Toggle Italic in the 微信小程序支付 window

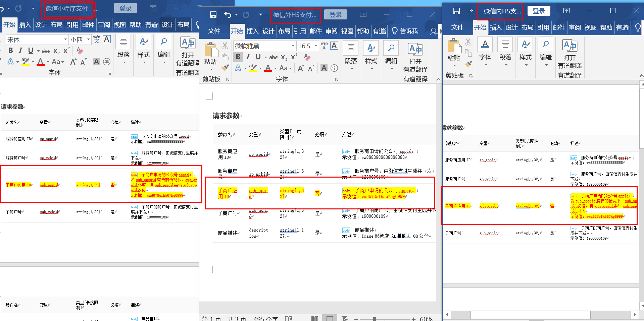coord(20,51)
